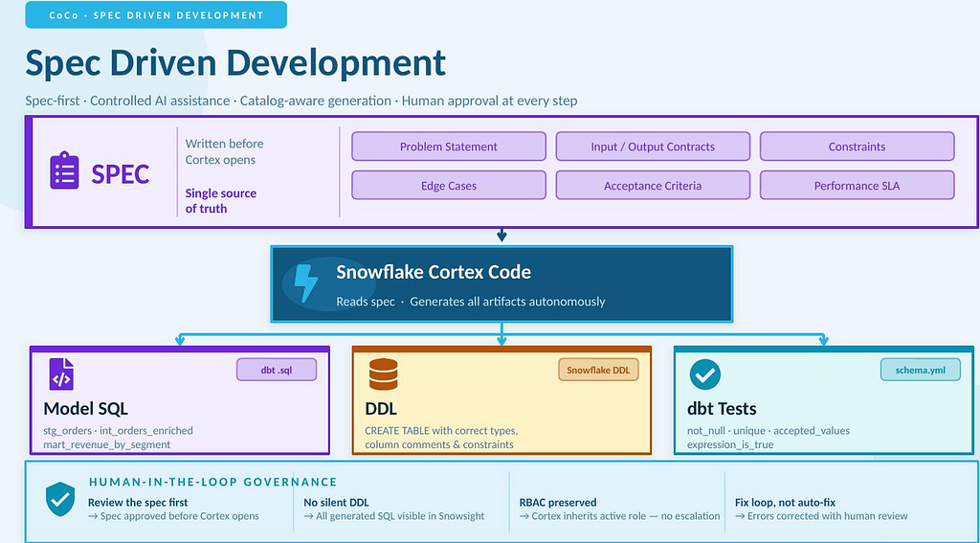
Task: Select the Constraints box
Action: [857, 147]
